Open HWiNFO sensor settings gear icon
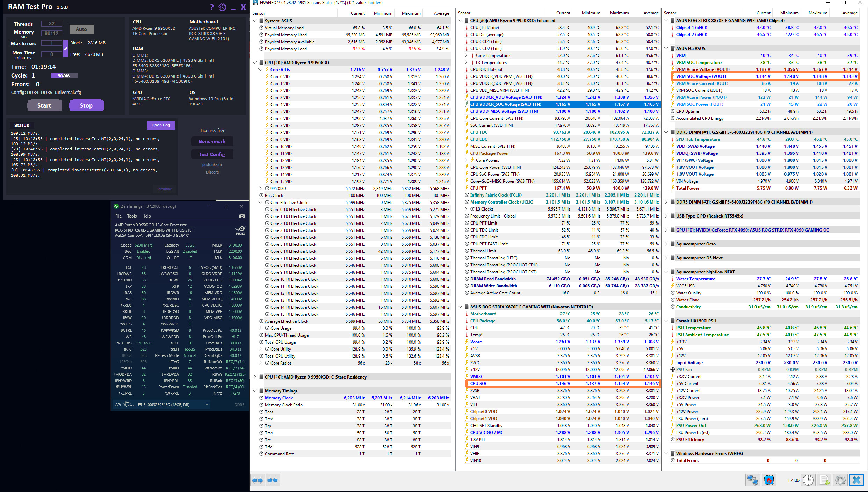Image resolution: width=868 pixels, height=492 pixels. pyautogui.click(x=840, y=480)
